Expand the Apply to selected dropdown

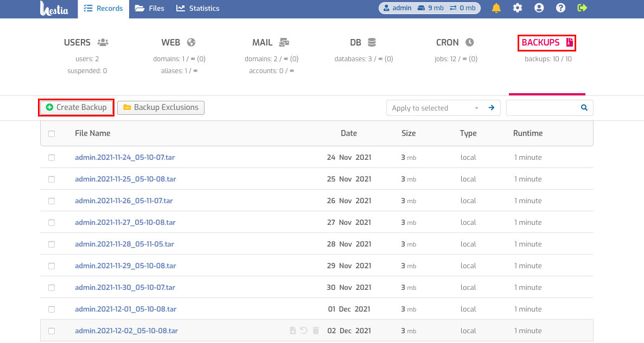click(x=435, y=108)
